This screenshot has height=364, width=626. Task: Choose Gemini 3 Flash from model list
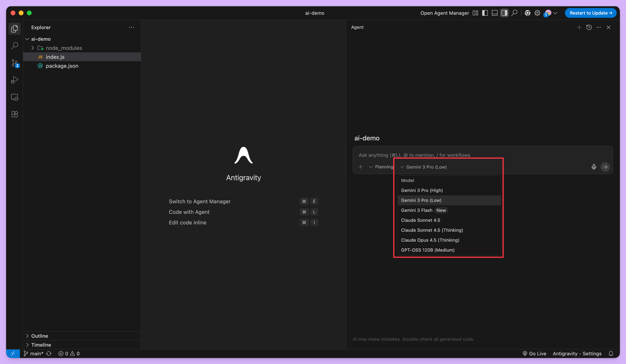pos(417,210)
